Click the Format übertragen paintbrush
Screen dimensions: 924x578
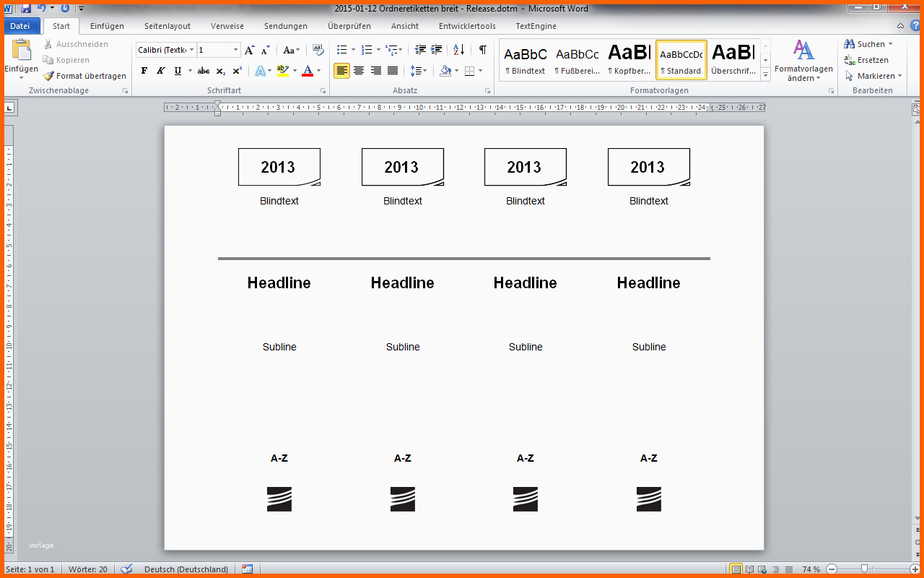click(84, 76)
